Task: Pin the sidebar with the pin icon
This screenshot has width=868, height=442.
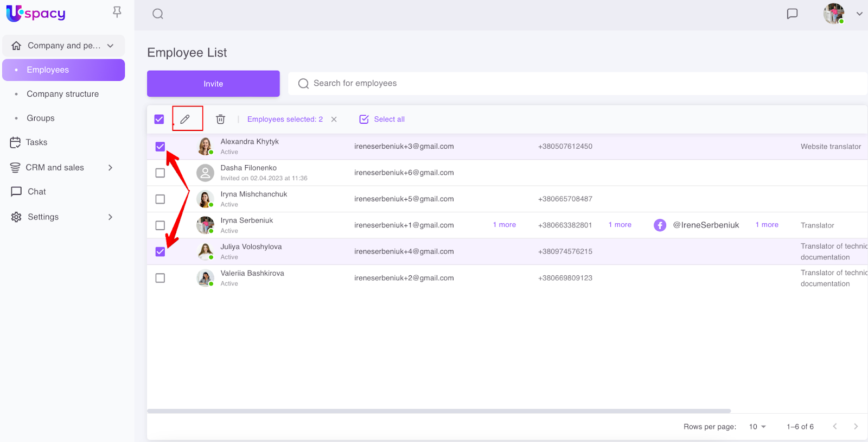Action: [x=117, y=12]
